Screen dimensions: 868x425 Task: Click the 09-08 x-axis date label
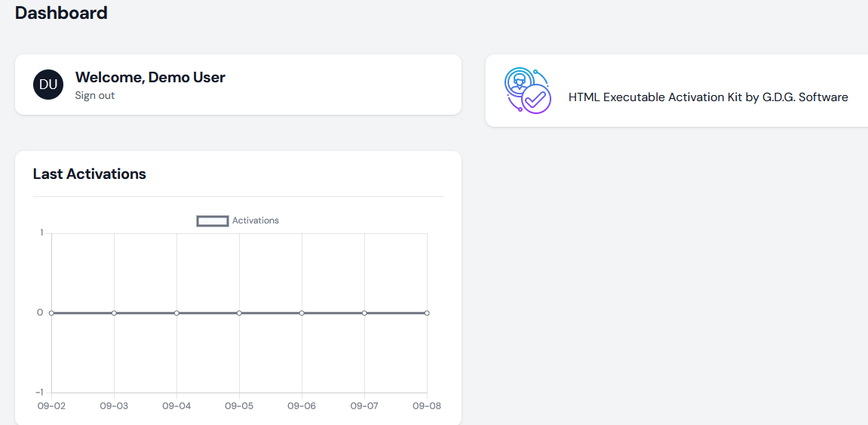(x=427, y=406)
